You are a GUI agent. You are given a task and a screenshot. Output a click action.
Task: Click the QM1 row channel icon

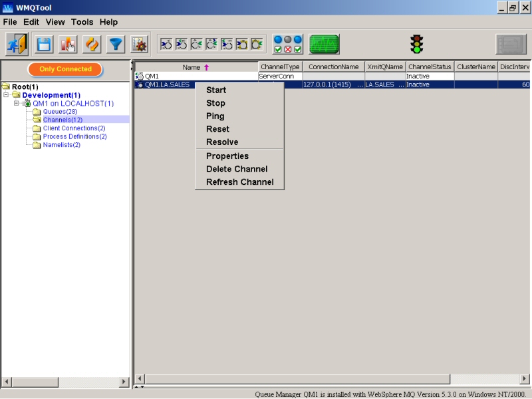click(140, 76)
